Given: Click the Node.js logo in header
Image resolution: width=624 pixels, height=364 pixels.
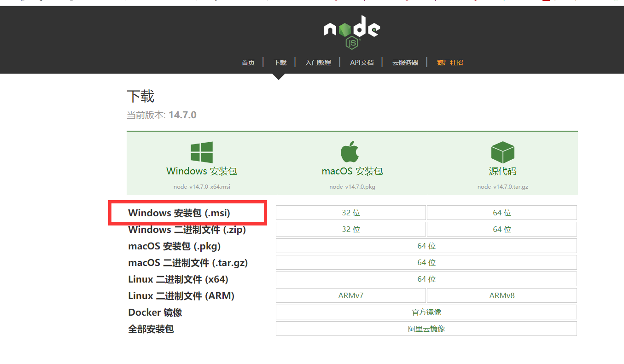Looking at the screenshot, I should pyautogui.click(x=352, y=32).
